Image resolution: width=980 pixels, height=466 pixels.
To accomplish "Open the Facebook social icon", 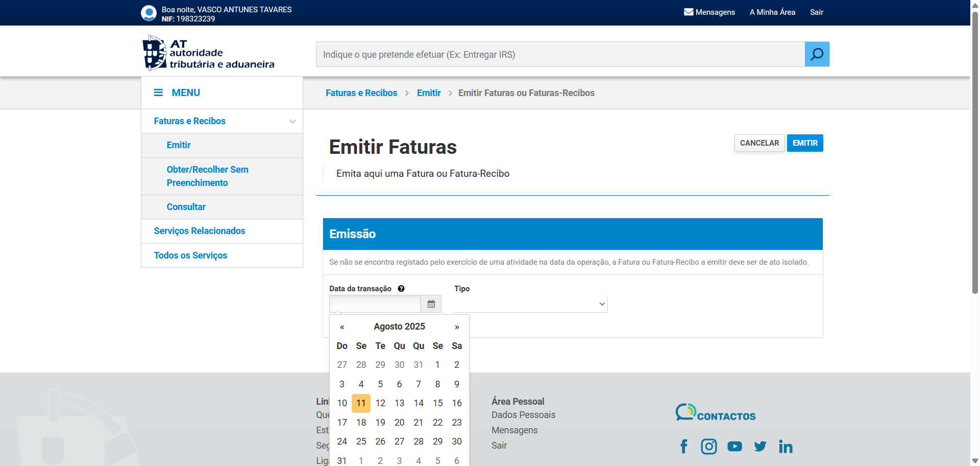I will (x=684, y=447).
